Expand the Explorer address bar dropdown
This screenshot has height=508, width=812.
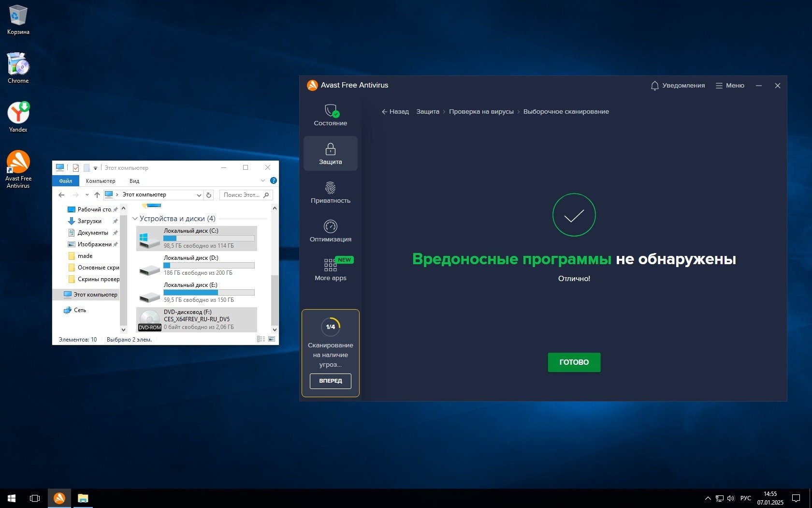(199, 195)
